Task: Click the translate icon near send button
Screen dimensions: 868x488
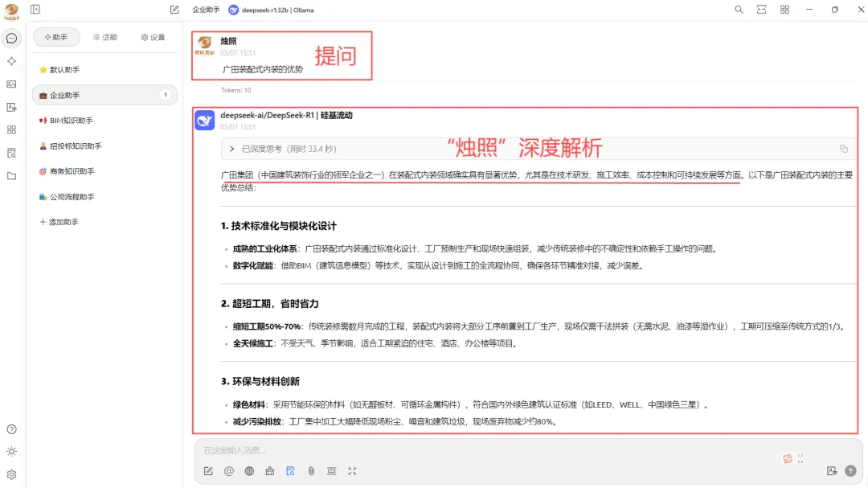Action: click(832, 471)
